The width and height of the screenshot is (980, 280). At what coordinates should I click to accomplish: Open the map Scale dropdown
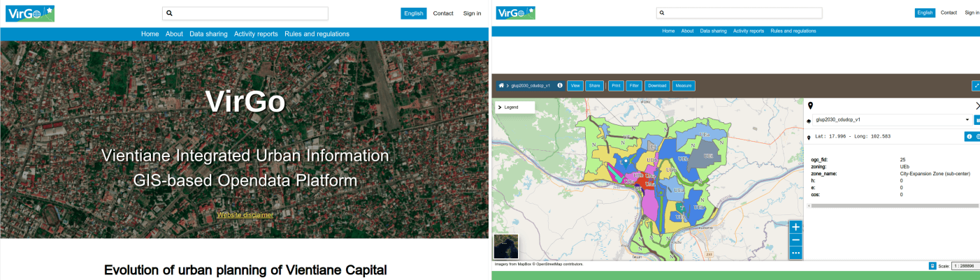point(966,266)
